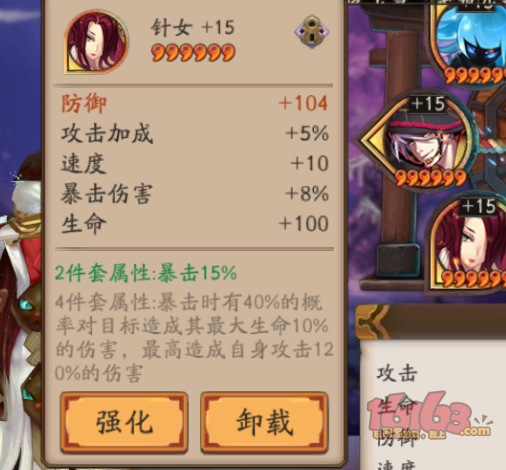Click the 攻击 label in stats panel
The image size is (506, 470).
pos(397,373)
